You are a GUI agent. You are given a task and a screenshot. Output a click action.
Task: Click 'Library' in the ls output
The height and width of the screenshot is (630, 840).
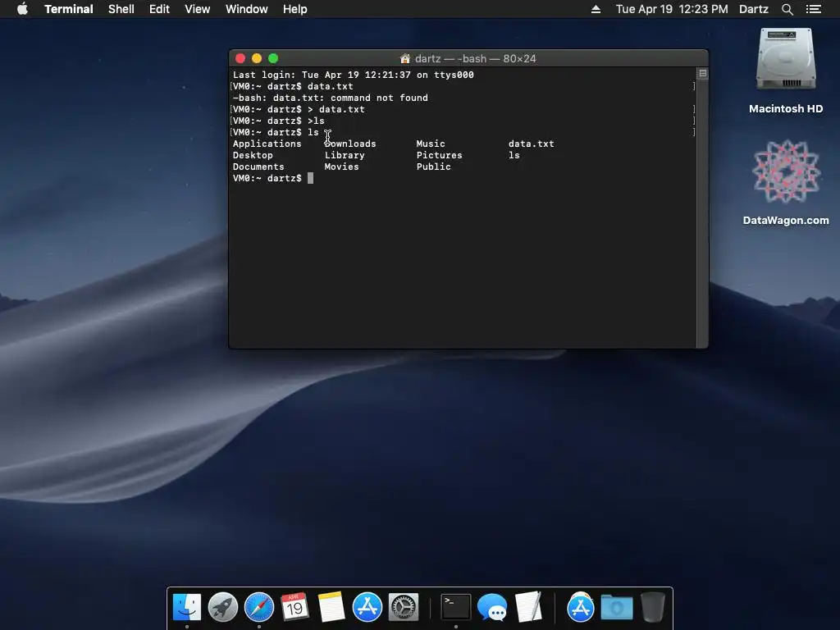coord(345,155)
